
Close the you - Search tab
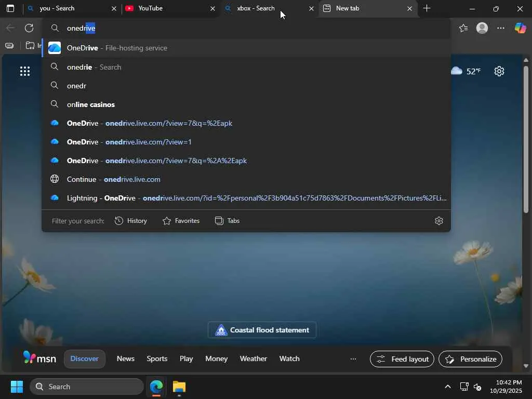pyautogui.click(x=114, y=8)
